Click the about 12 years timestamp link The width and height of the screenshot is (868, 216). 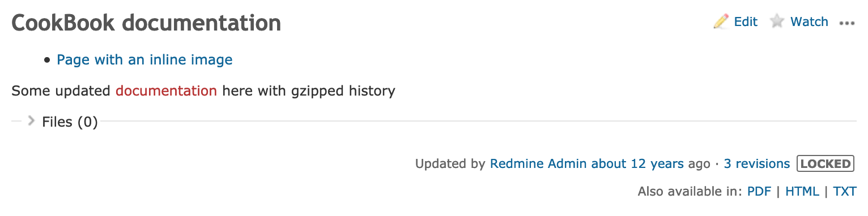tap(637, 163)
